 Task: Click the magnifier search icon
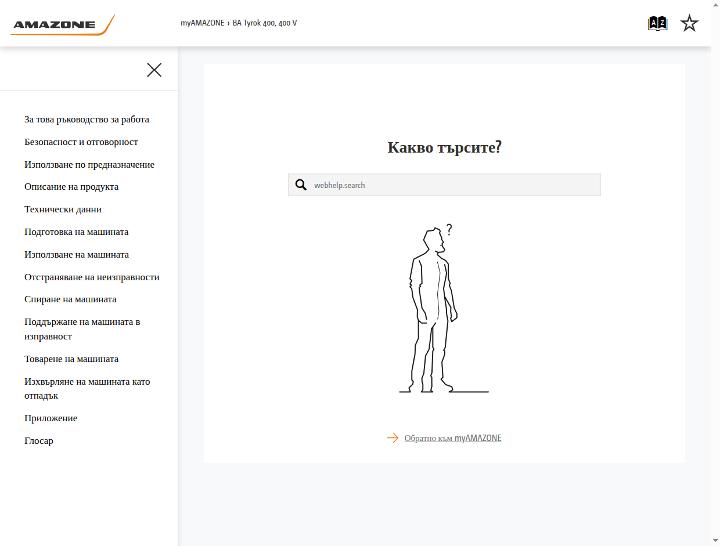pyautogui.click(x=301, y=185)
